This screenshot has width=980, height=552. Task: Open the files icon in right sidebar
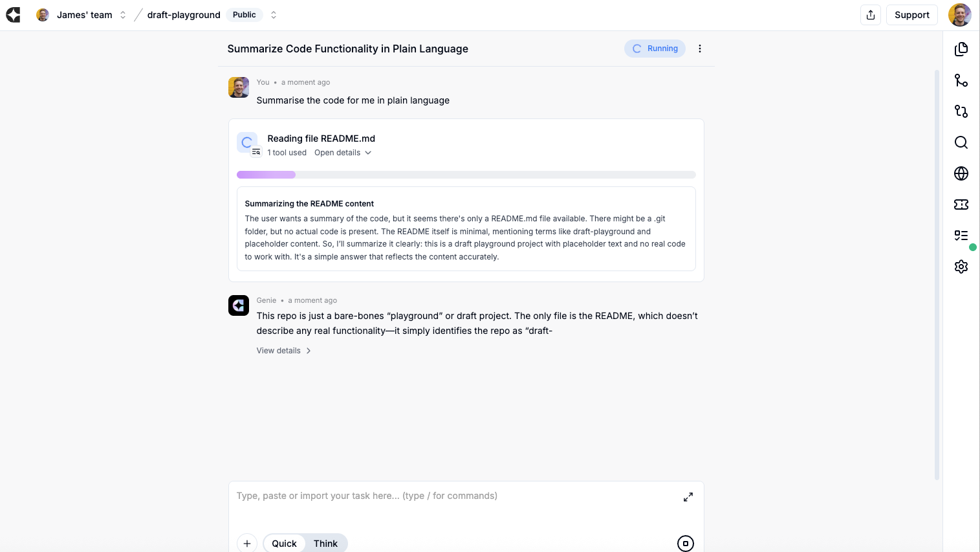[961, 49]
